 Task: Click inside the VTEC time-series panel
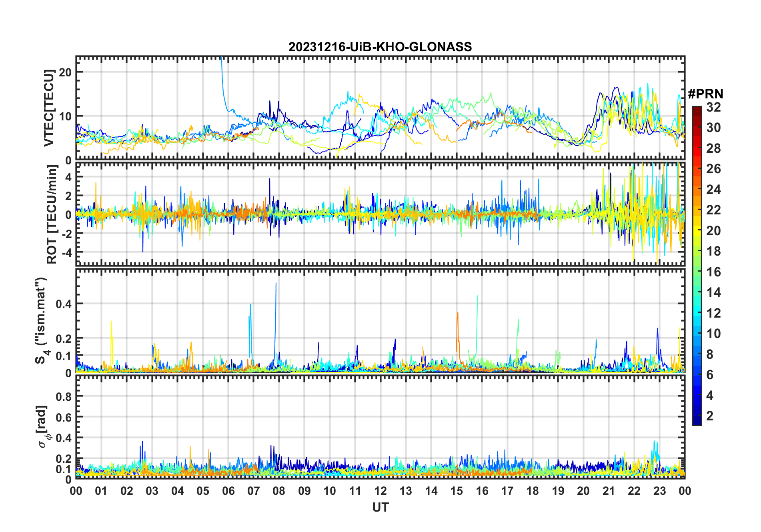[380, 108]
